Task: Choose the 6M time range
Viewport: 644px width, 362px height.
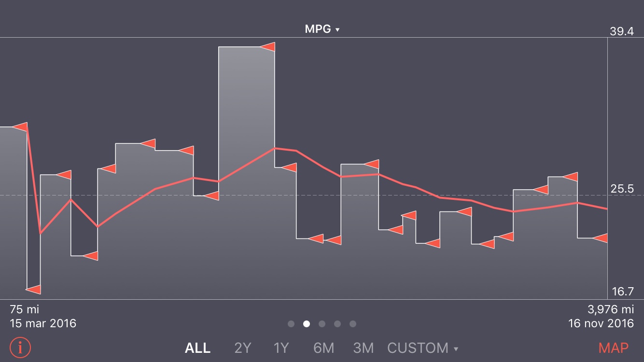Action: tap(323, 348)
